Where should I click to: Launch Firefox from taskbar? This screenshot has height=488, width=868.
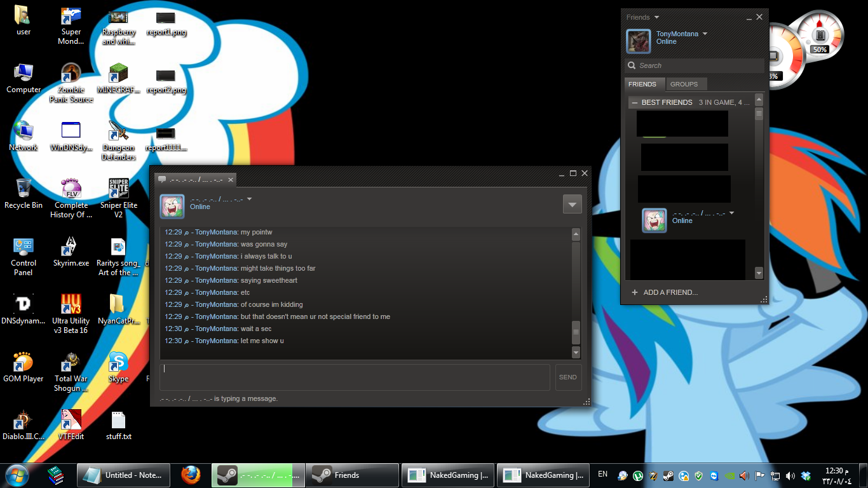pos(191,475)
